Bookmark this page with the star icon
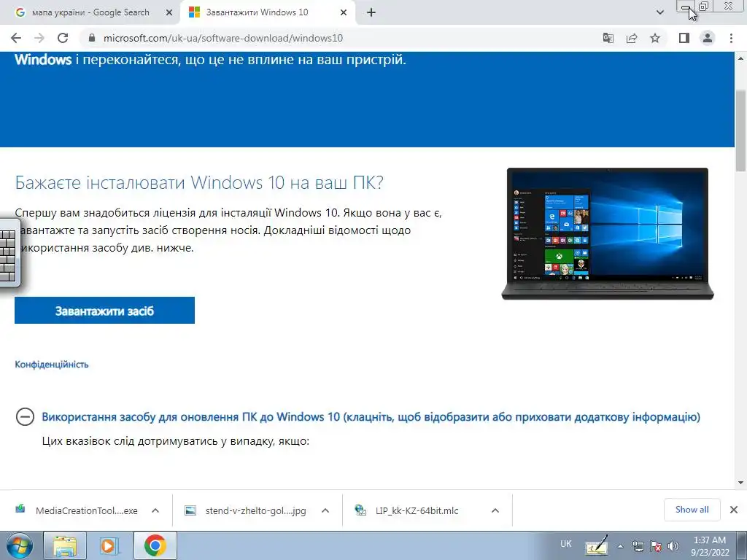The height and width of the screenshot is (560, 747). point(655,38)
